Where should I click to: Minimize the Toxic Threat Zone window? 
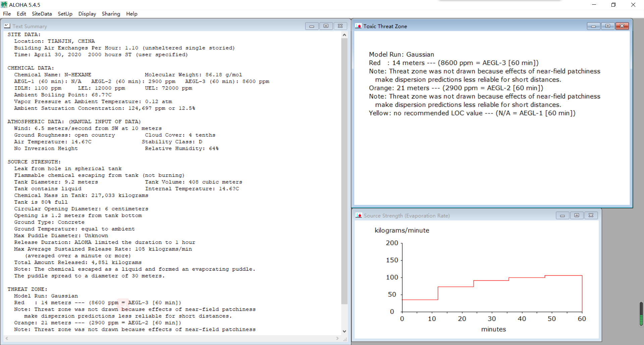pos(593,26)
